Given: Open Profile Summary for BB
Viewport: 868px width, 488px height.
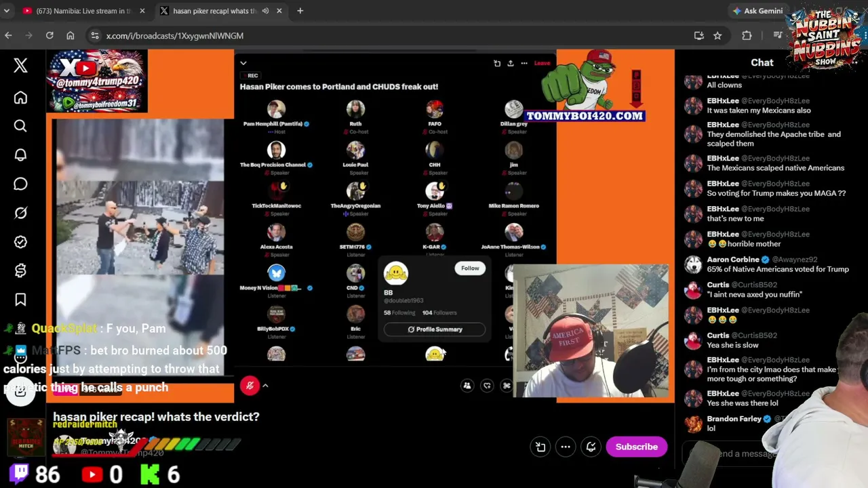Looking at the screenshot, I should 435,329.
